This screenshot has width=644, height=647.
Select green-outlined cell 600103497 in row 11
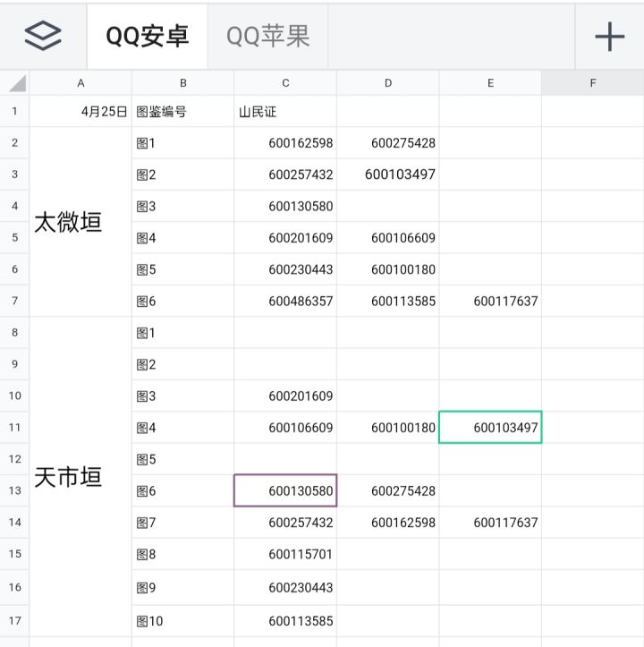coord(490,428)
